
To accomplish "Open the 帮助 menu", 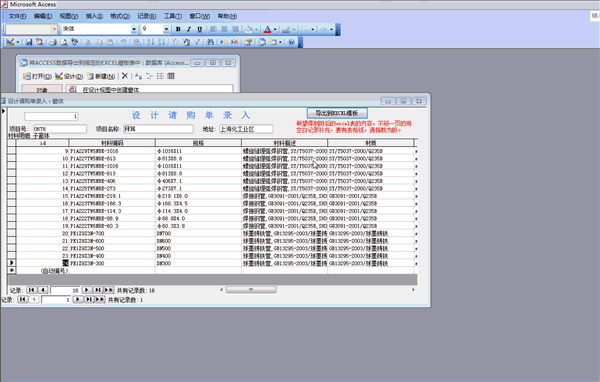I will pos(227,16).
